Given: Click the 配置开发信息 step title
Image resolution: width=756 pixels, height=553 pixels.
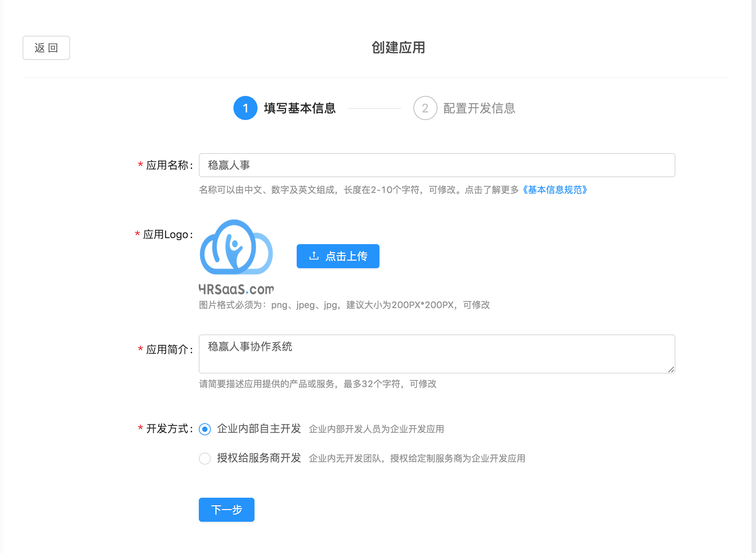Looking at the screenshot, I should coord(479,108).
